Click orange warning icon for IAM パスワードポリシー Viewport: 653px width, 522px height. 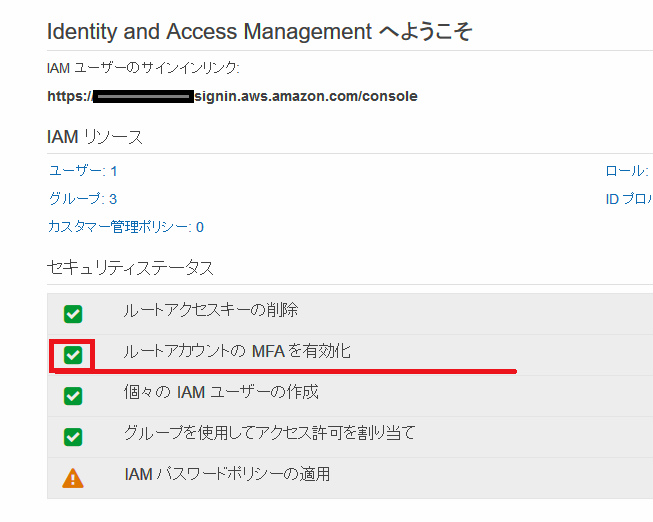click(x=73, y=478)
